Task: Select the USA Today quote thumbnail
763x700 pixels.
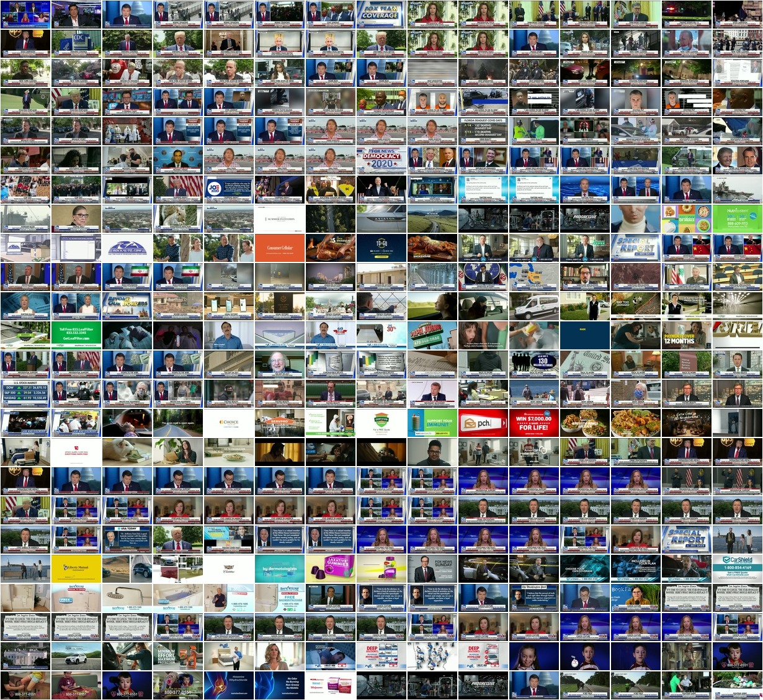Action: 127,539
